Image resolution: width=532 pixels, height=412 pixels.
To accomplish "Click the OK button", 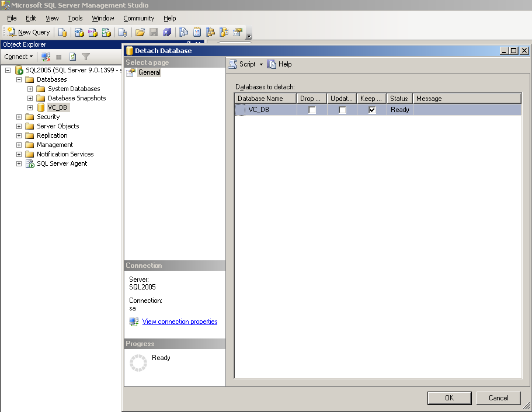I will pos(448,398).
